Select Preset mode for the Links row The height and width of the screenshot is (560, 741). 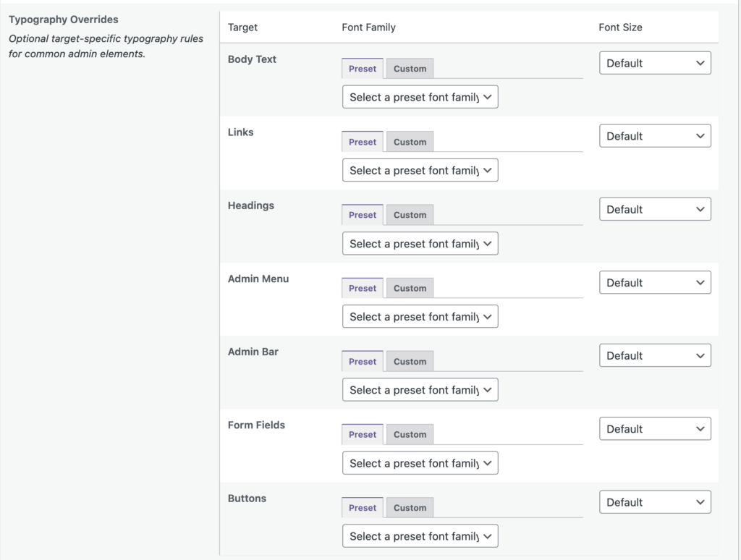coord(362,141)
